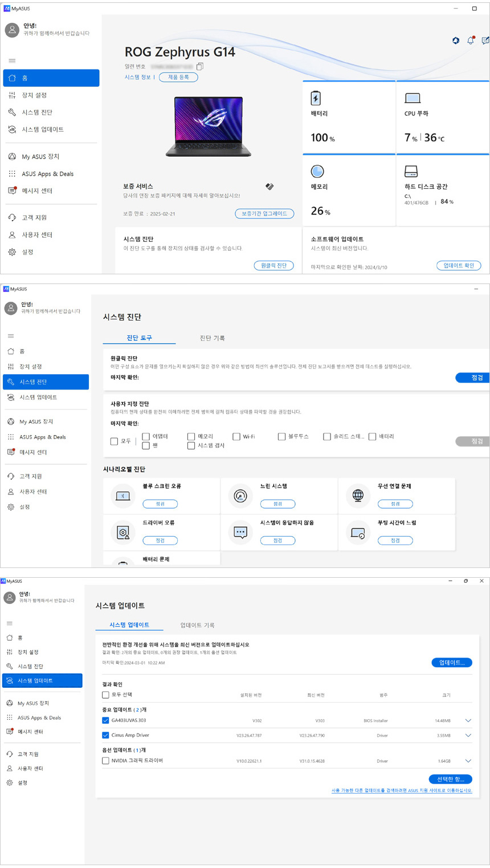
Task: Check the 모두 선택 checkbox in 결과 확인
Action: point(105,695)
